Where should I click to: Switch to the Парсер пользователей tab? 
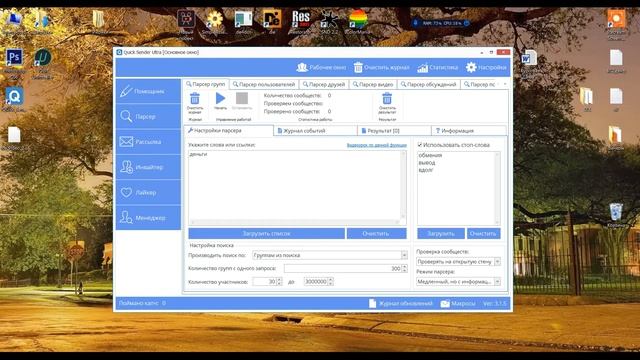[264, 84]
